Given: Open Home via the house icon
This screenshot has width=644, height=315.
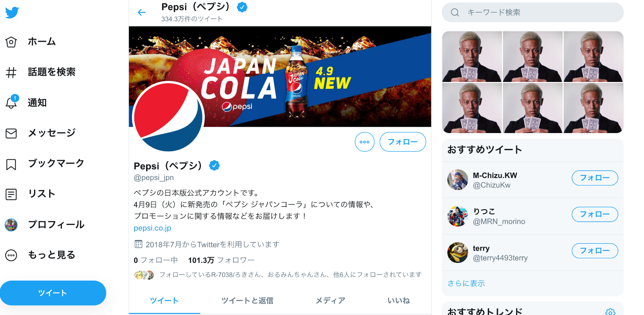Looking at the screenshot, I should 11,42.
